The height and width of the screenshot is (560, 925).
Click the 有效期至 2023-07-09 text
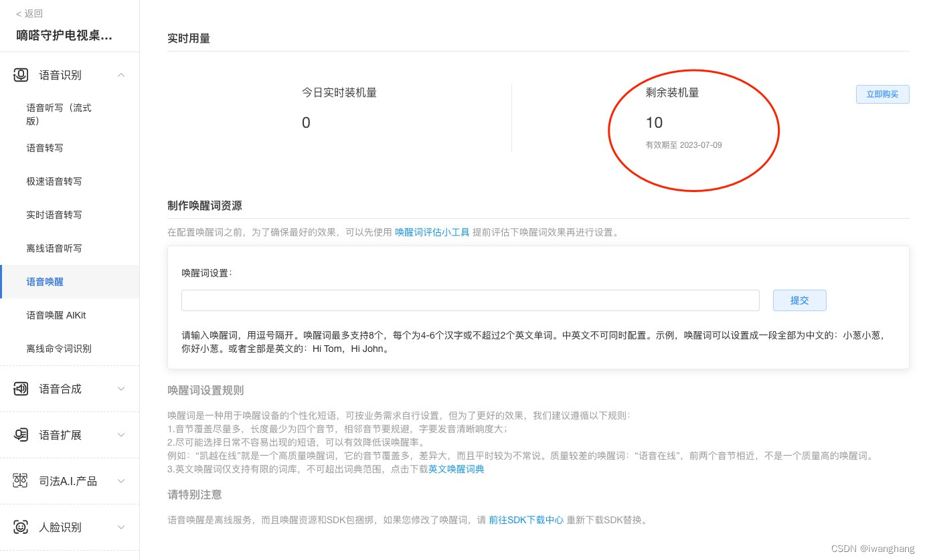tap(683, 145)
